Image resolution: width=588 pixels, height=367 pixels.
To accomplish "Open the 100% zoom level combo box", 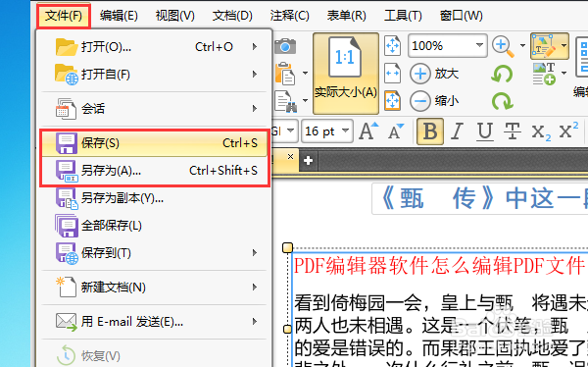I will click(x=448, y=46).
